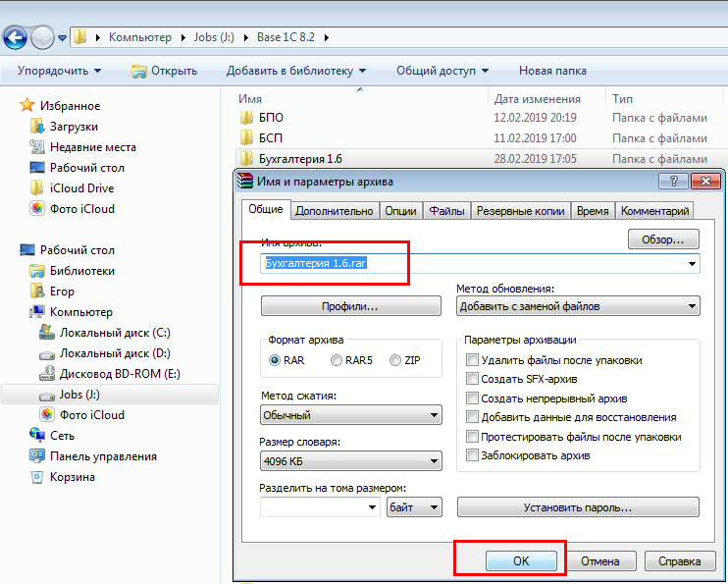Expand the Метод сжатия dropdown
Screen dimensions: 728x584
click(351, 416)
